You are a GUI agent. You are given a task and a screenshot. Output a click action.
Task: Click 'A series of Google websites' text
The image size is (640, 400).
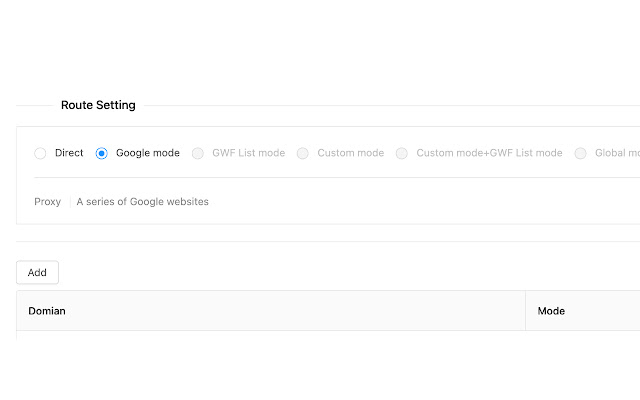point(142,201)
